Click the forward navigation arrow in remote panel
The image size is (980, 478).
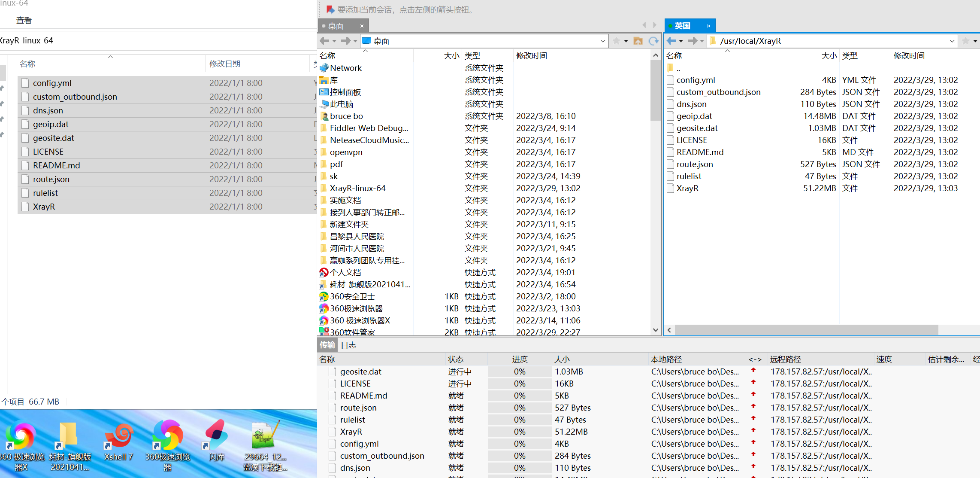[691, 41]
